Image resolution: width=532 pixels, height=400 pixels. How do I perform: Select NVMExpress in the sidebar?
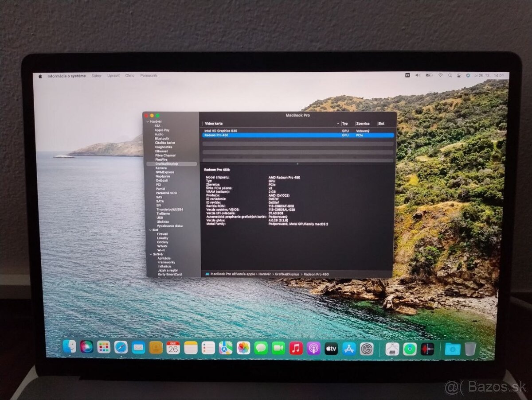[x=165, y=172]
